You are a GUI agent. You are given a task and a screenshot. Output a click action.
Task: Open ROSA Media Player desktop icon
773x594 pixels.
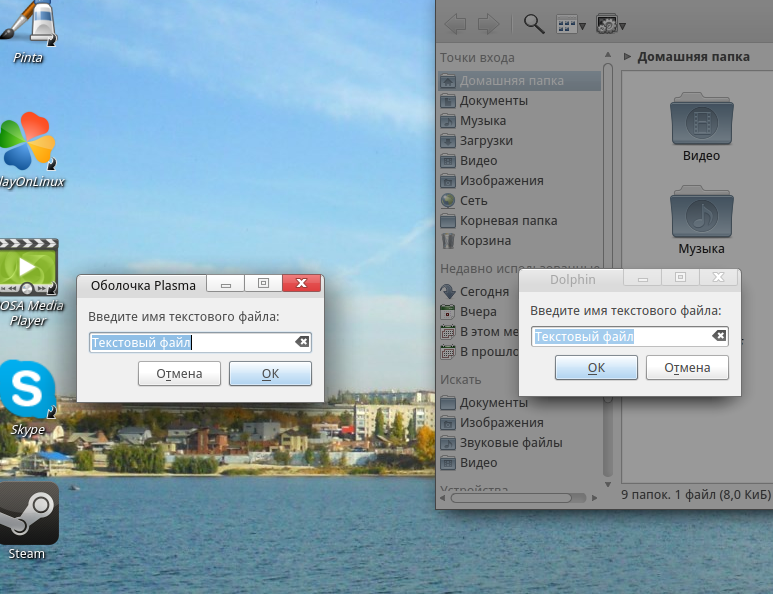[30, 281]
